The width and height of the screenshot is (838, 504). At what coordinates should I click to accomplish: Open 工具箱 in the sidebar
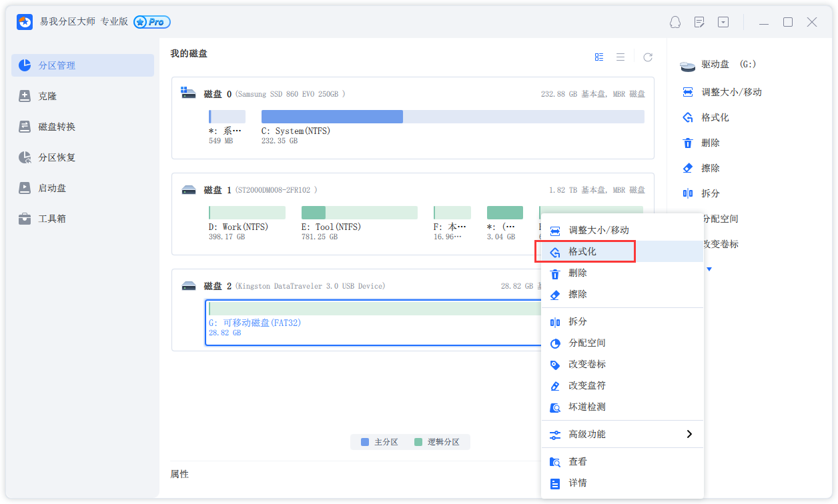pyautogui.click(x=51, y=219)
